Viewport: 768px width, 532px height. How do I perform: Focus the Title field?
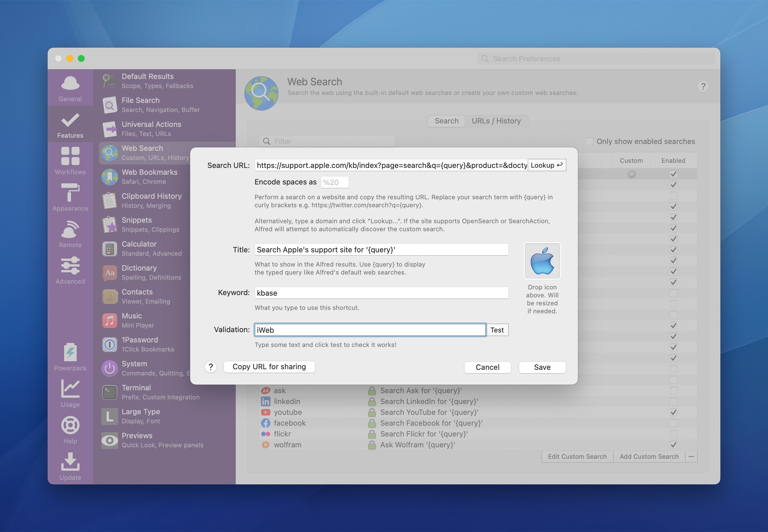[381, 250]
